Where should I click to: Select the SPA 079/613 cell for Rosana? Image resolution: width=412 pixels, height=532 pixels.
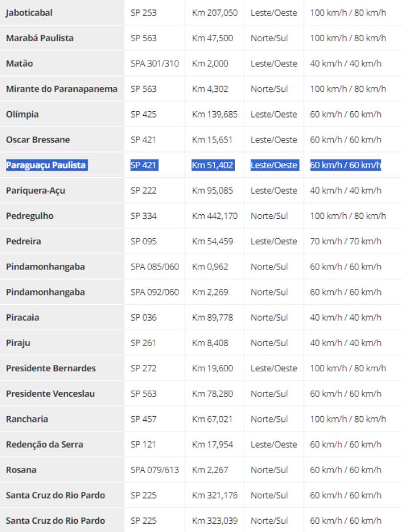point(155,470)
